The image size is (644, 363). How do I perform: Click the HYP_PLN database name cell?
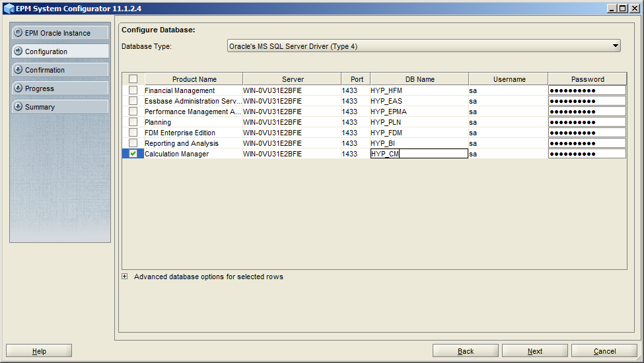pyautogui.click(x=419, y=122)
